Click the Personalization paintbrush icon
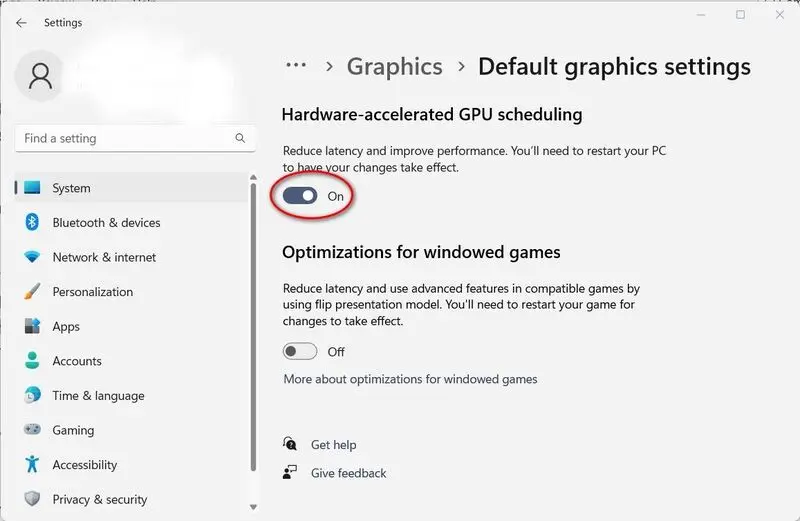 pyautogui.click(x=32, y=291)
